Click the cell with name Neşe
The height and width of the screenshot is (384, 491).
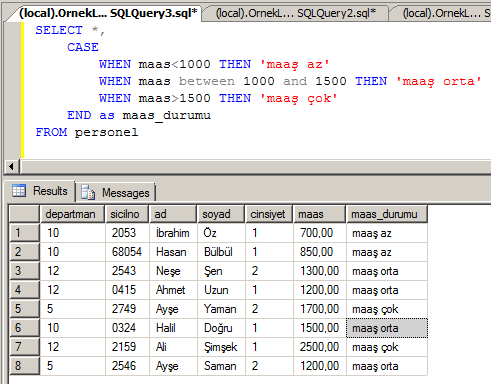coord(173,271)
